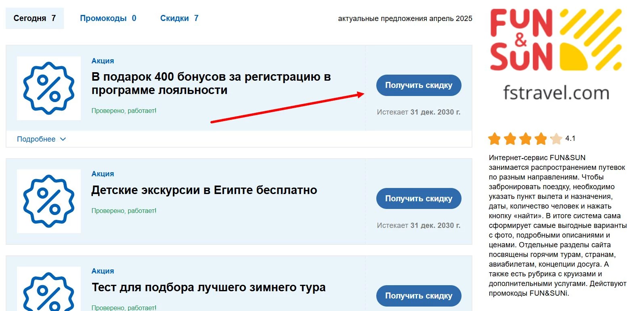Select the Скидки tab
This screenshot has height=311, width=644.
(179, 18)
